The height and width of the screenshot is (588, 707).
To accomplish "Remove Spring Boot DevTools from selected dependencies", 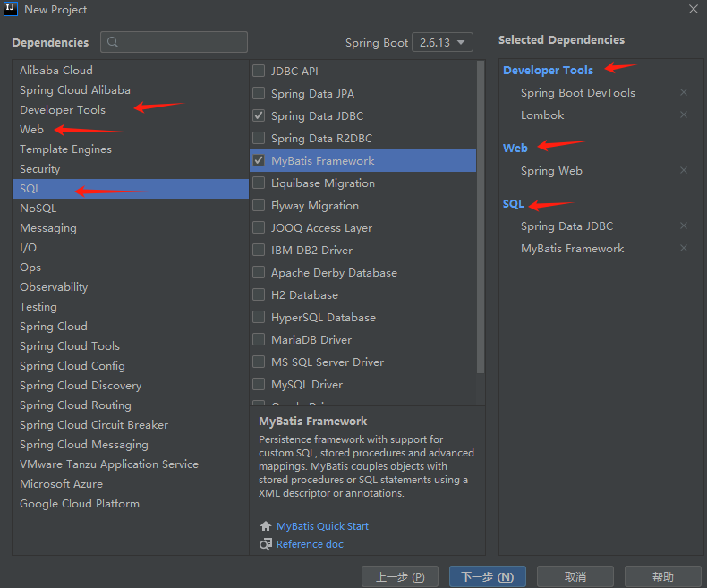I will [x=684, y=92].
